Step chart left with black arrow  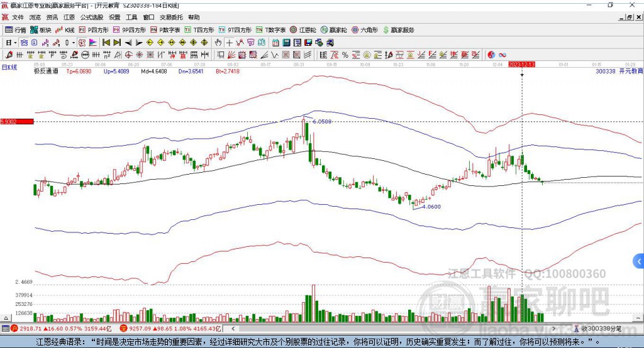click(x=128, y=43)
